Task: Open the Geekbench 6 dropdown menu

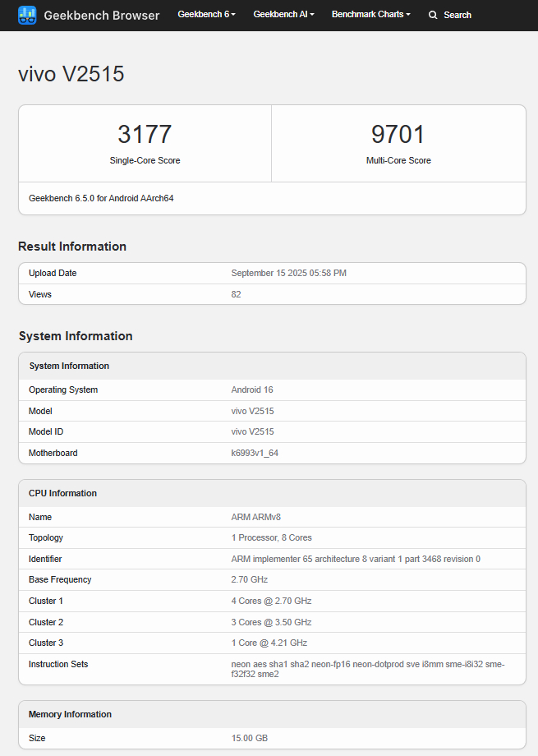Action: (206, 15)
